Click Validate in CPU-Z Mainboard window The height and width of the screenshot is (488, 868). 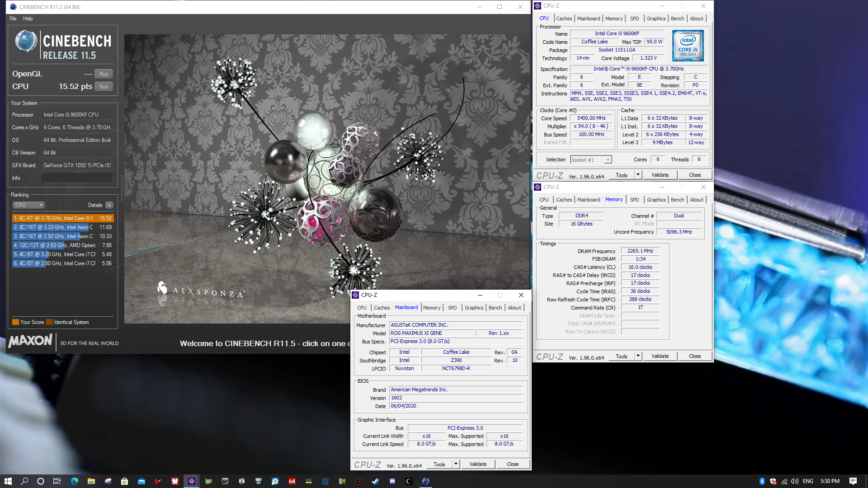(x=478, y=464)
